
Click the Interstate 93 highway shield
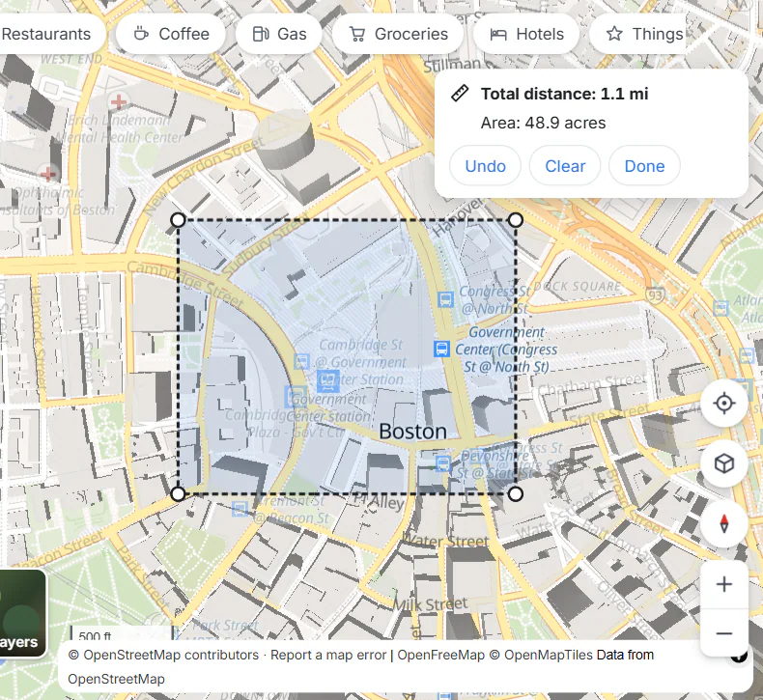pos(655,295)
